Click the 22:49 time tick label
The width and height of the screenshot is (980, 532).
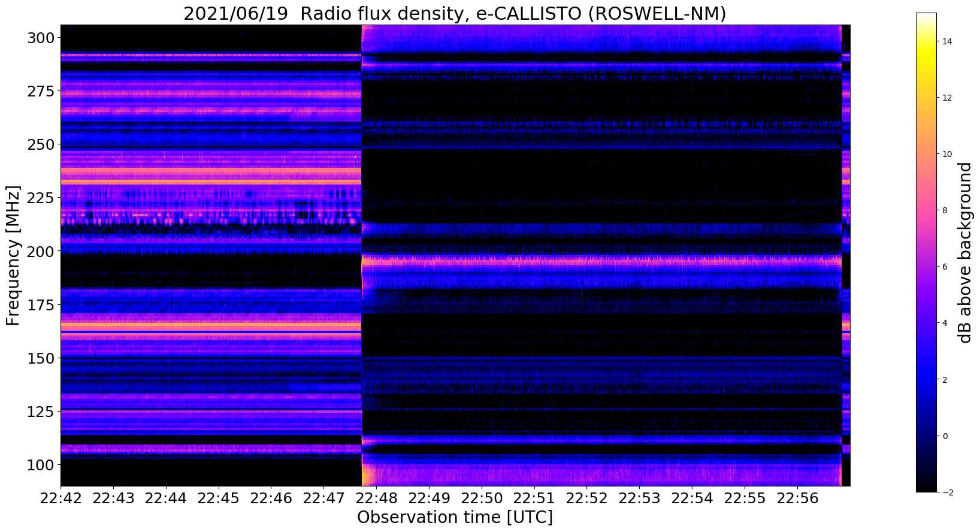coord(429,499)
